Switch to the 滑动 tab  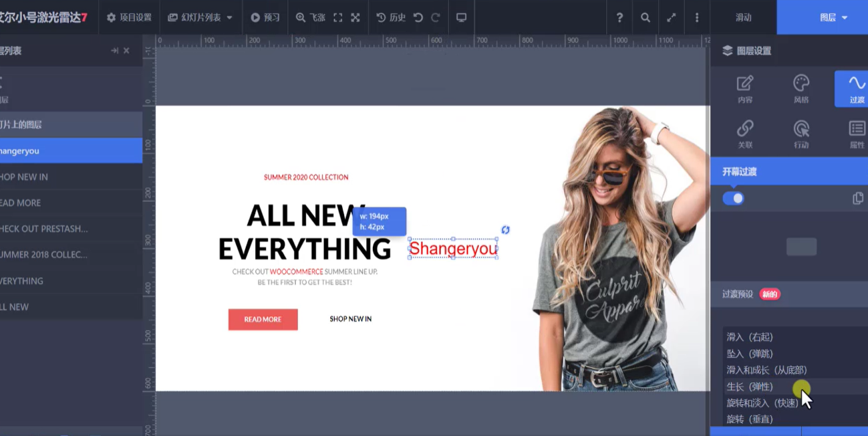click(743, 17)
